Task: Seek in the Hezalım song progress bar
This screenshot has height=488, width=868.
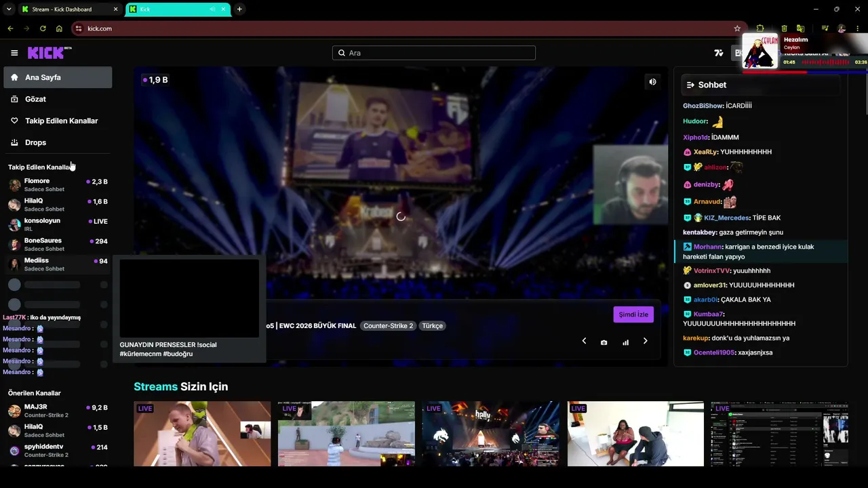Action: tap(805, 71)
